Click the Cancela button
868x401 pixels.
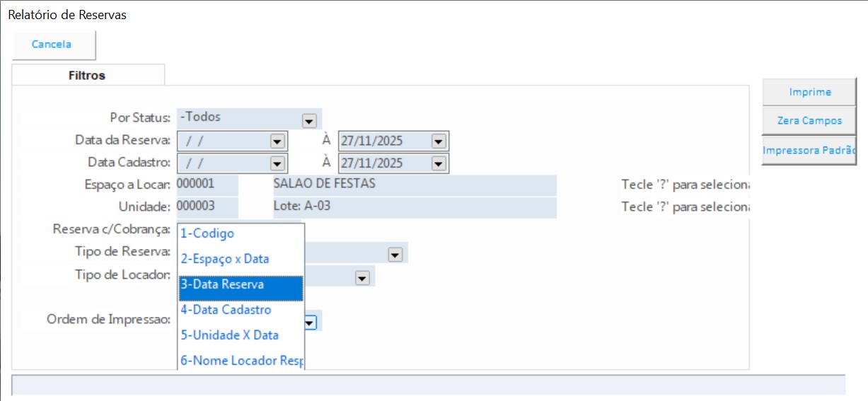point(52,45)
